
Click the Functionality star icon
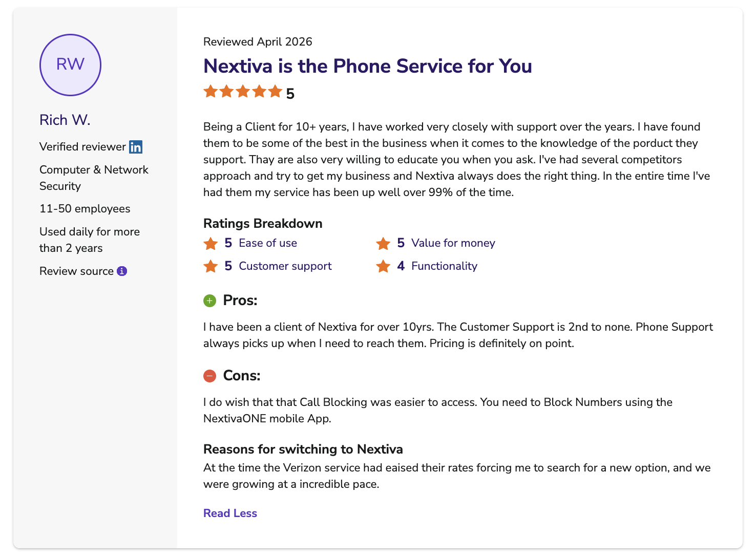click(383, 266)
